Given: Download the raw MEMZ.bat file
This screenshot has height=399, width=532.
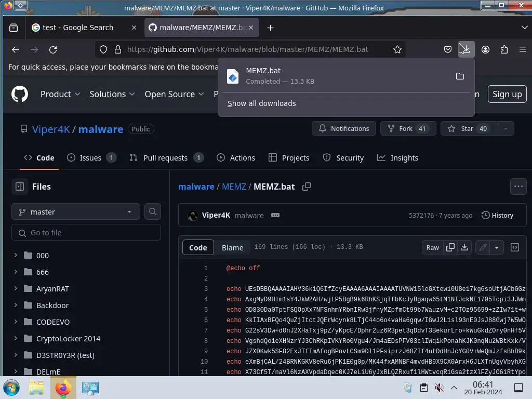Looking at the screenshot, I should [464, 247].
